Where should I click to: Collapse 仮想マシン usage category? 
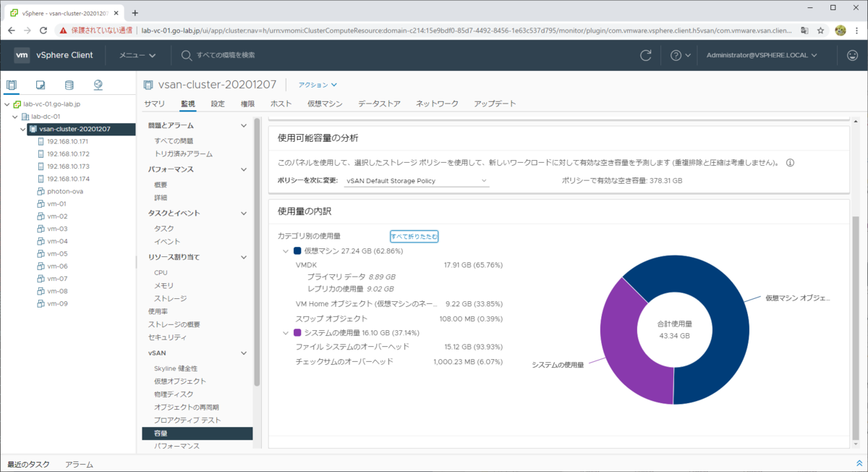coord(285,251)
